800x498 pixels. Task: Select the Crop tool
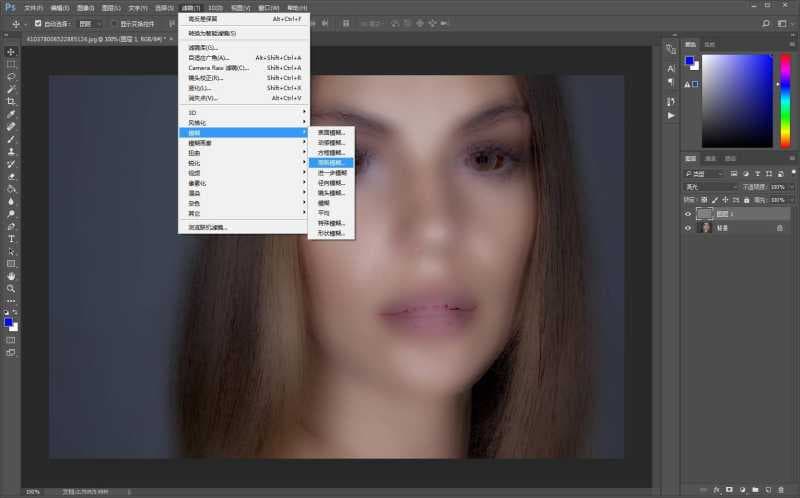click(11, 101)
